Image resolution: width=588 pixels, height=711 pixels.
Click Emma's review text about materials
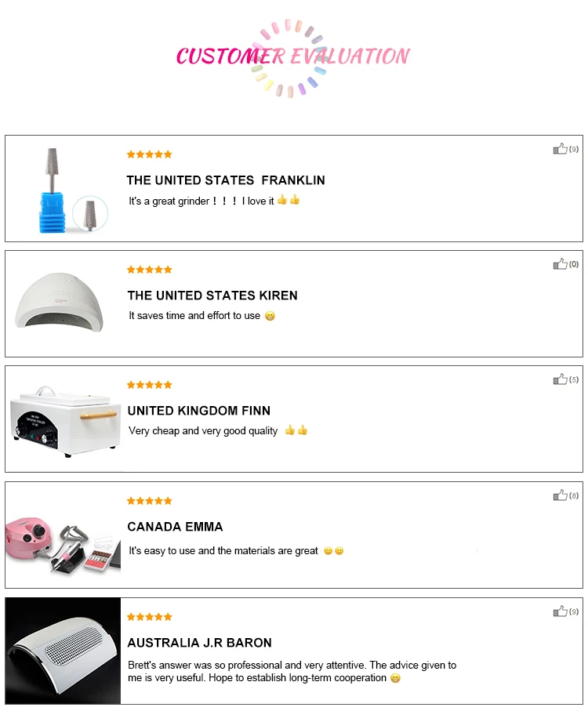point(223,551)
